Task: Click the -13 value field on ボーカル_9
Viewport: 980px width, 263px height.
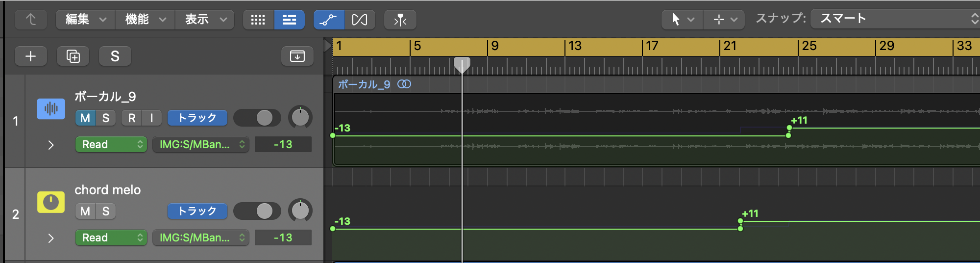Action: [283, 144]
